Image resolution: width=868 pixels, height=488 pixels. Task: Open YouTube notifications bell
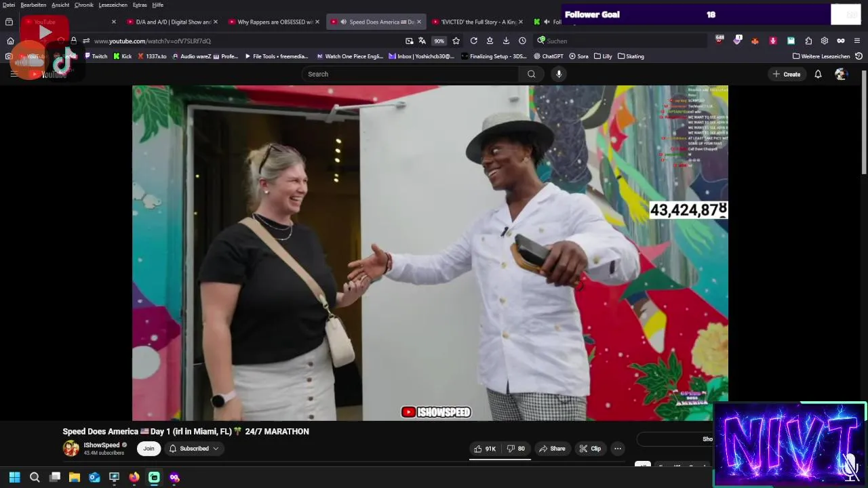click(x=818, y=74)
